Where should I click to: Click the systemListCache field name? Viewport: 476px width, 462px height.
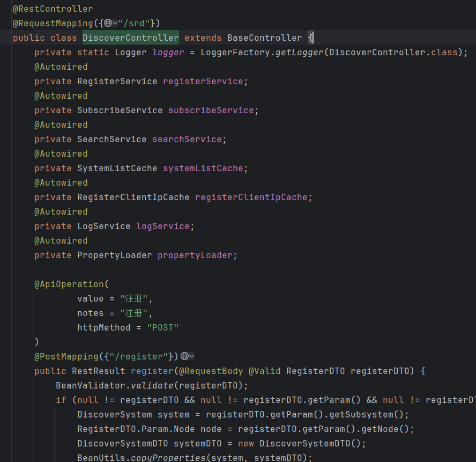tap(203, 168)
